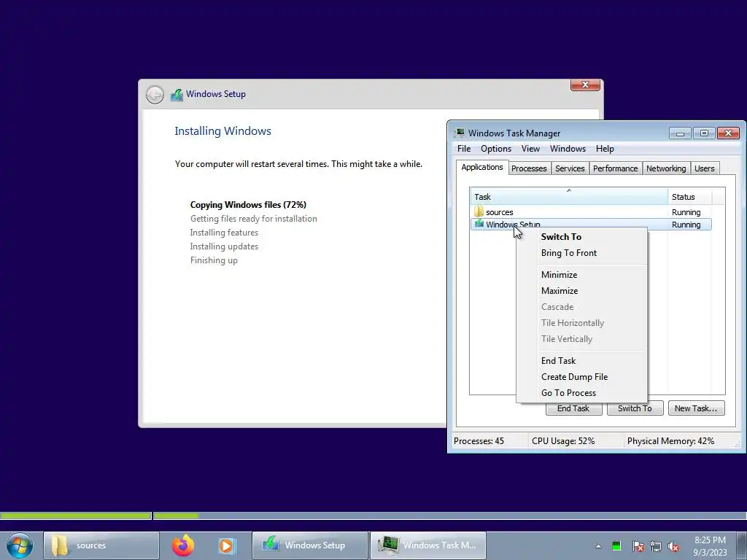Screen dimensions: 747x560
Task: Choose Switch To in the context menu
Action: (581, 237)
